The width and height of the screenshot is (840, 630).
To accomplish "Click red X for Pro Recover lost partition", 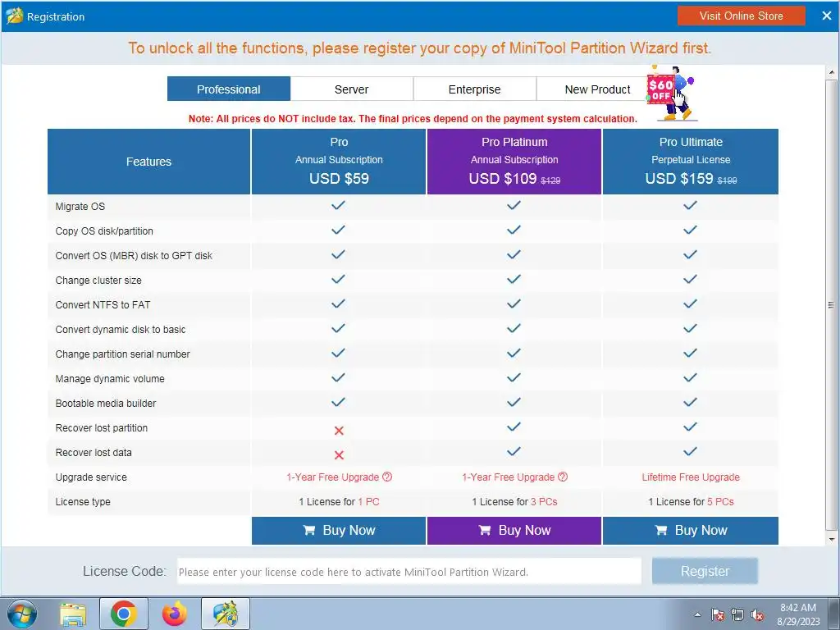I will click(339, 431).
